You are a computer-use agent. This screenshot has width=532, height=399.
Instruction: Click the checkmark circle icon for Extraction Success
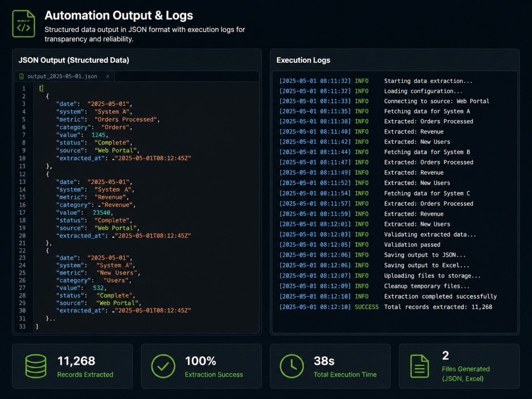pyautogui.click(x=163, y=366)
